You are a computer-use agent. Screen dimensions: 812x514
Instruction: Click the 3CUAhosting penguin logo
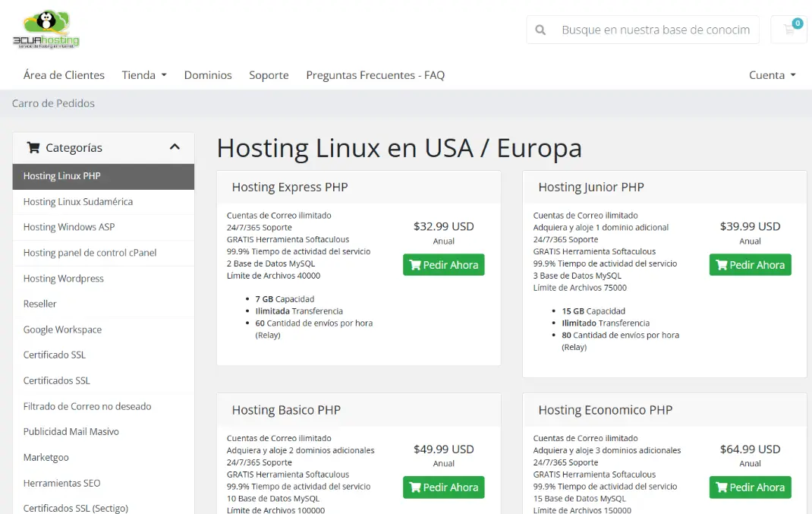coord(46,29)
